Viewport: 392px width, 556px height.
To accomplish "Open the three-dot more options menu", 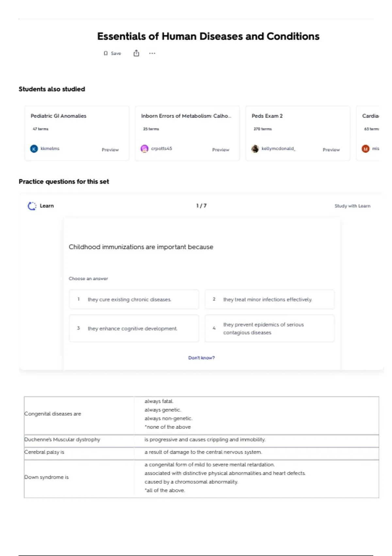I will [152, 53].
